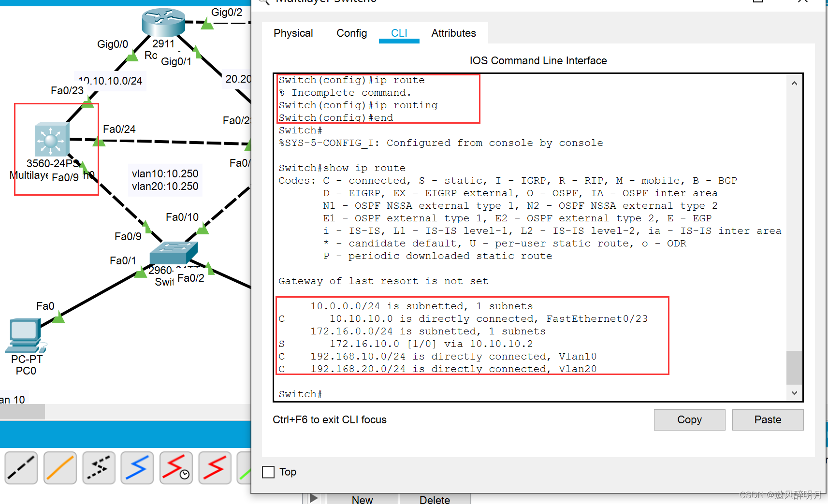
Task: Tick the Top checkbox
Action: 268,472
